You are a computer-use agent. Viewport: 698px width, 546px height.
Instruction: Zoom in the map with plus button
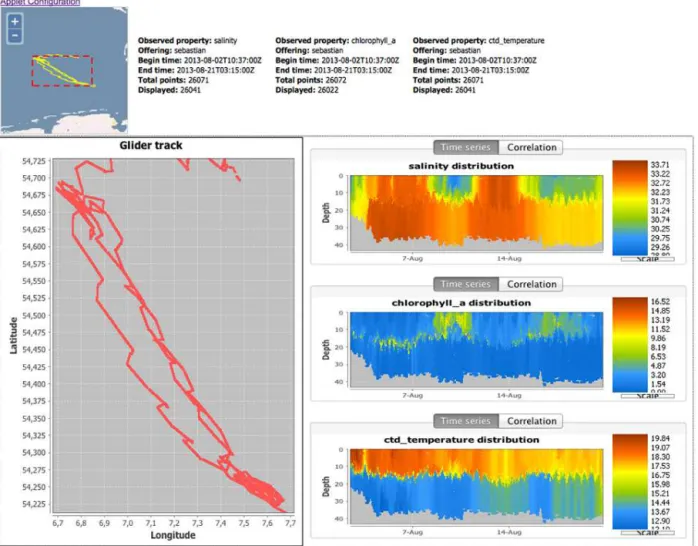click(15, 21)
